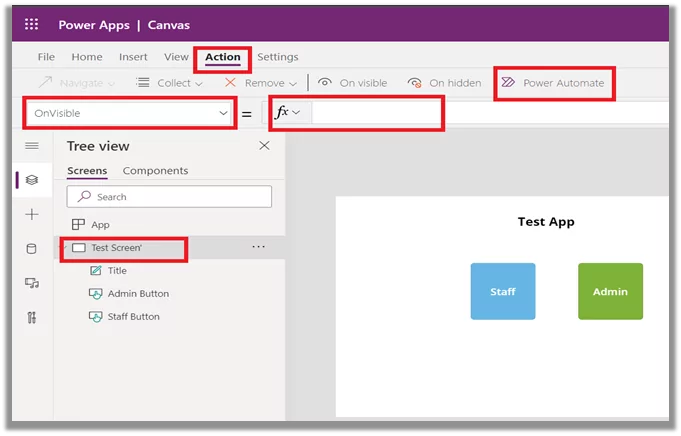The width and height of the screenshot is (681, 436).
Task: Close the Tree view panel
Action: click(x=264, y=145)
